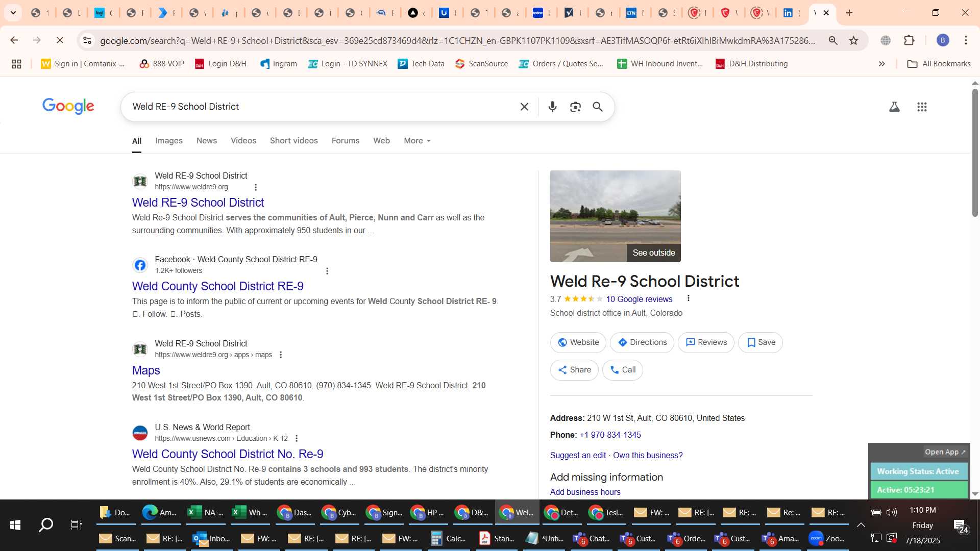Screen dimensions: 980x551
Task: Open Zoom app on the taskbar
Action: tap(827, 538)
